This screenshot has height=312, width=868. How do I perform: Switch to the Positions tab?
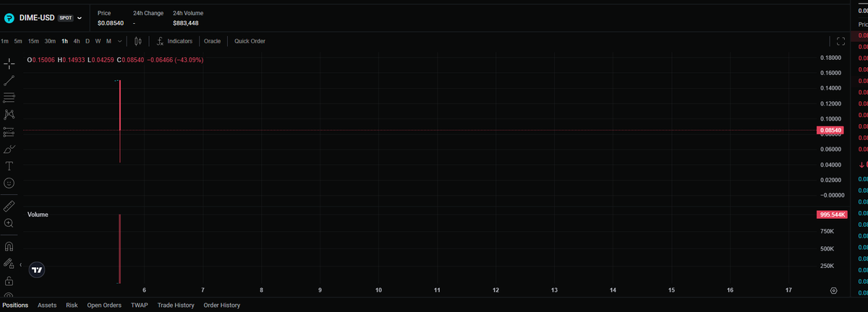[x=15, y=305]
